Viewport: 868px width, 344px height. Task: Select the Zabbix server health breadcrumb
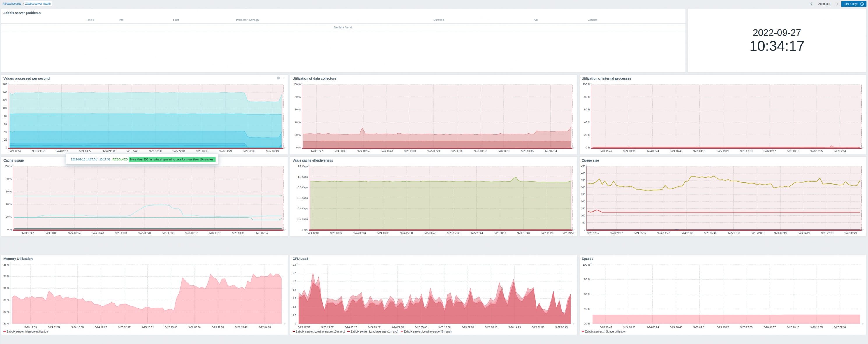[x=38, y=4]
